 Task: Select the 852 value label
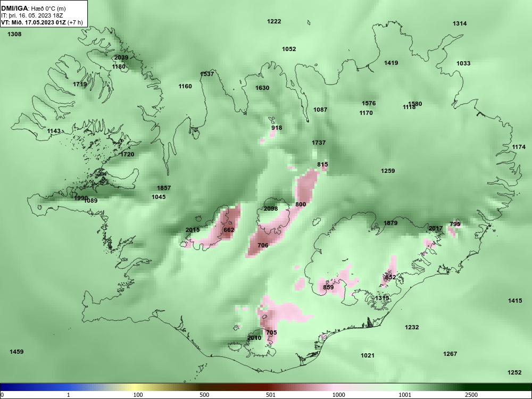point(390,277)
